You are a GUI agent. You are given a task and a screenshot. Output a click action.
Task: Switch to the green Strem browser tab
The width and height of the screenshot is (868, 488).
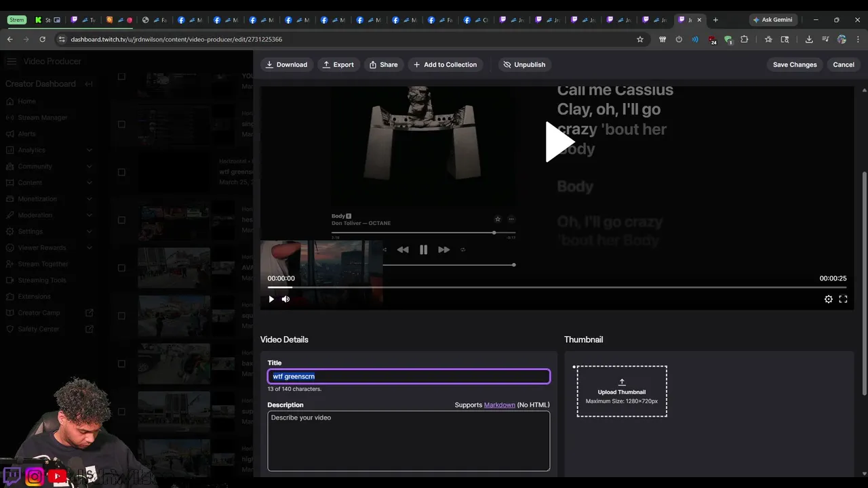click(x=16, y=20)
